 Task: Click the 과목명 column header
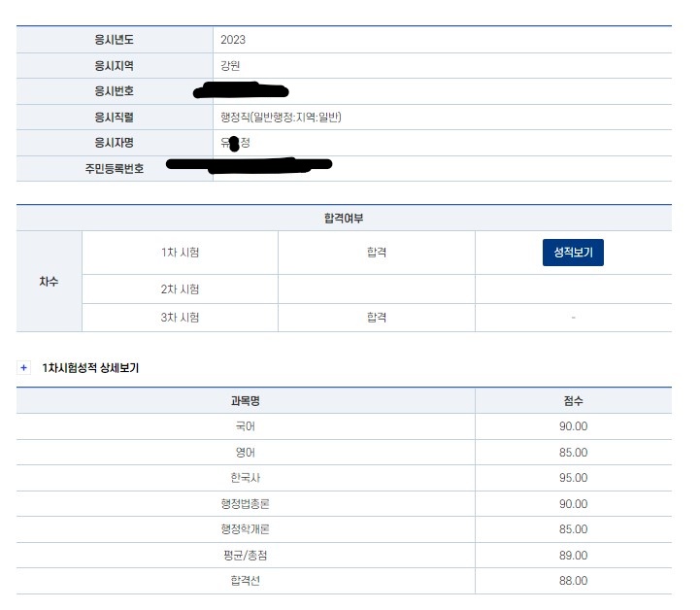click(246, 401)
